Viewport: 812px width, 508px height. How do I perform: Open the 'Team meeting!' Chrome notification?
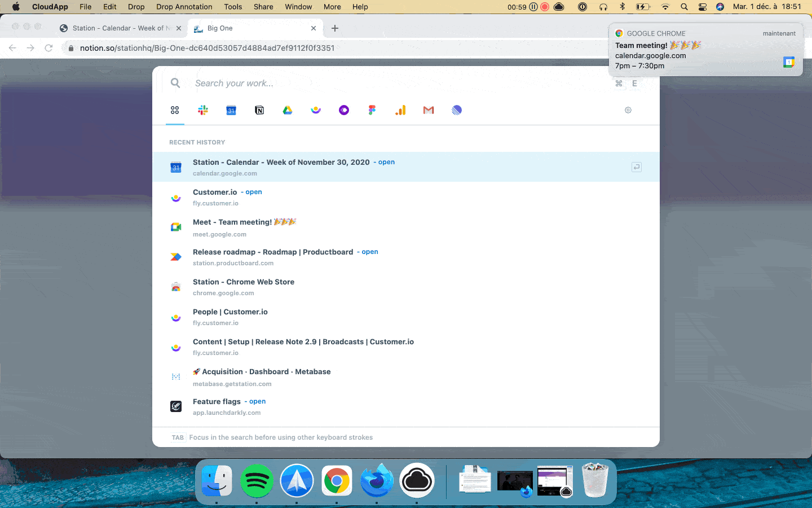pos(705,50)
